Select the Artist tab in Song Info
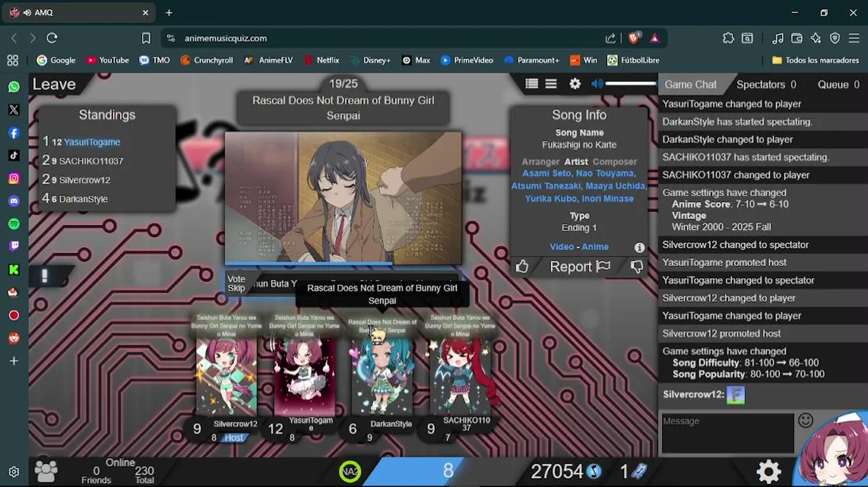 [576, 162]
